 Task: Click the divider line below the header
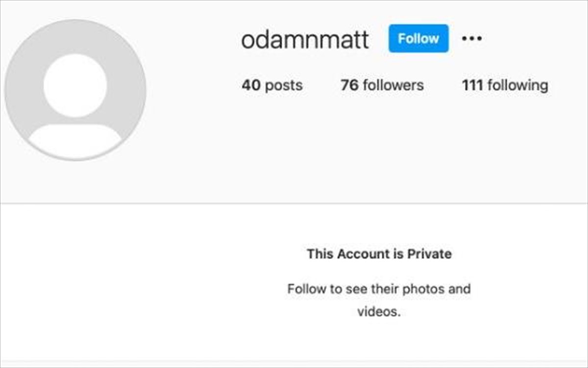click(294, 203)
